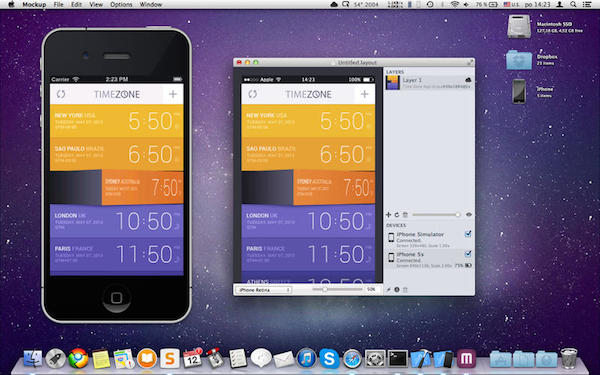Click the Paris row in the layout window
The width and height of the screenshot is (600, 375).
pyautogui.click(x=308, y=254)
